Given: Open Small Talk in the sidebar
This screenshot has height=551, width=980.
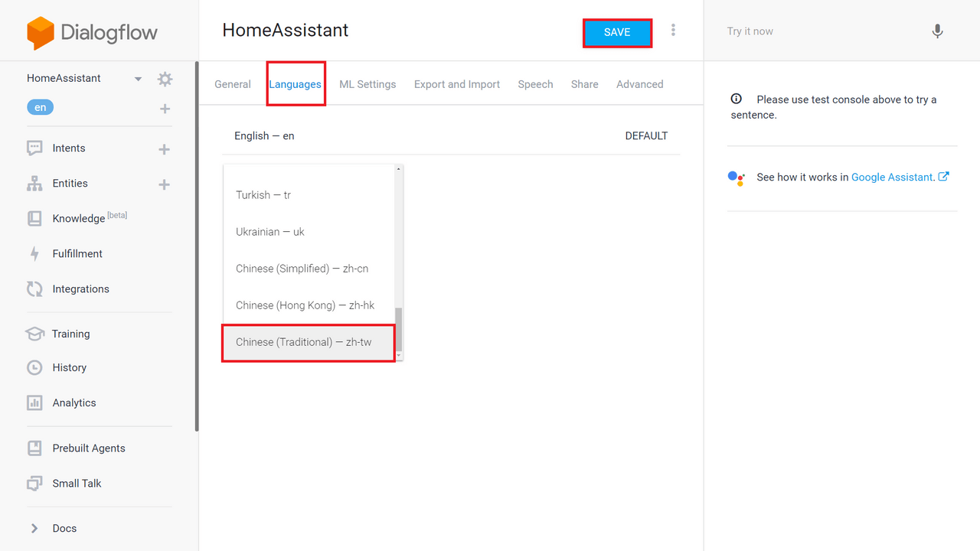Looking at the screenshot, I should [x=77, y=484].
